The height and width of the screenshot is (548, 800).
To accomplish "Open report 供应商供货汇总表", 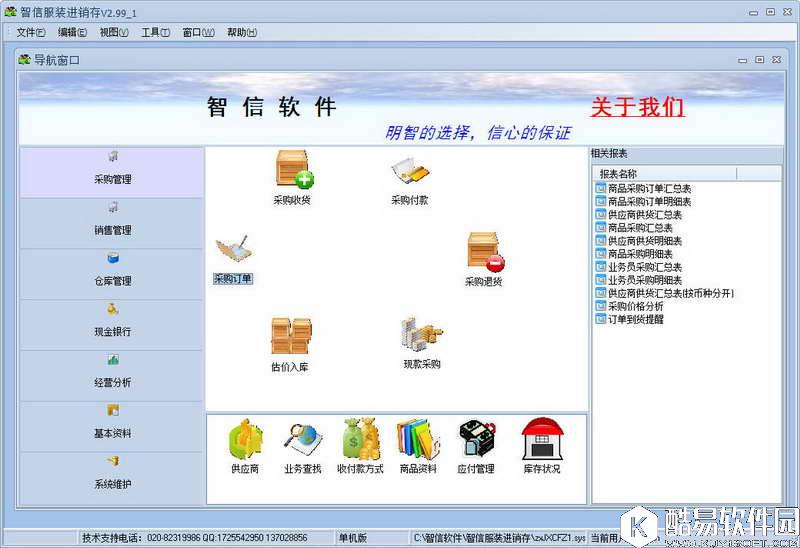I will click(639, 215).
